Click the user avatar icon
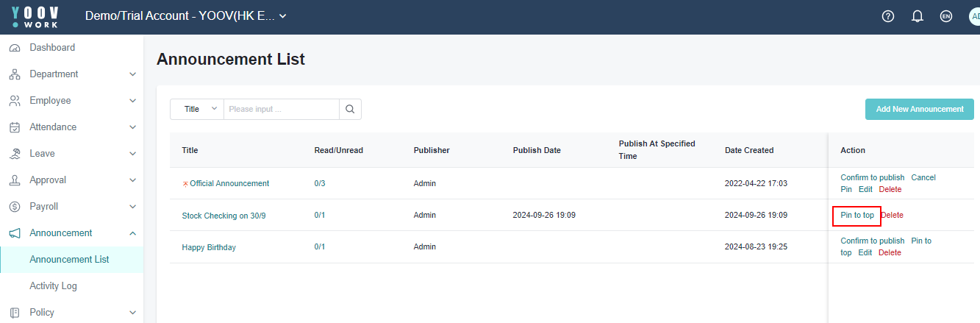Image resolution: width=980 pixels, height=323 pixels. pos(974,16)
